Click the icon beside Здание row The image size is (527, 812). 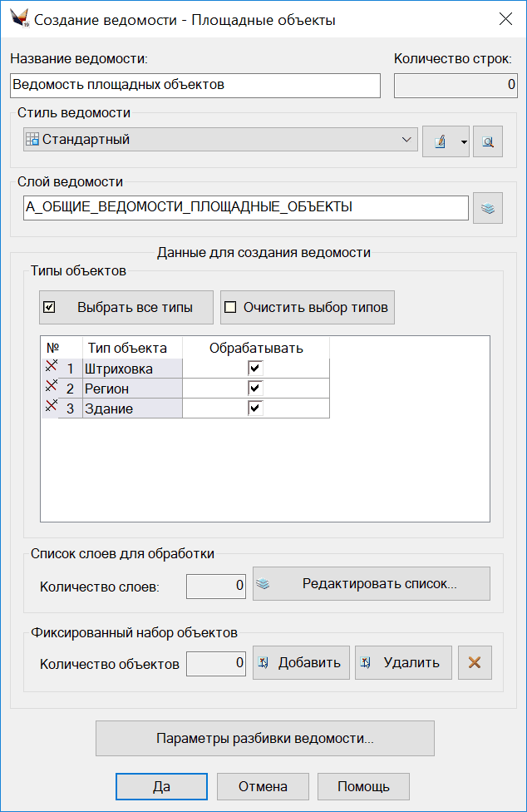click(x=51, y=408)
